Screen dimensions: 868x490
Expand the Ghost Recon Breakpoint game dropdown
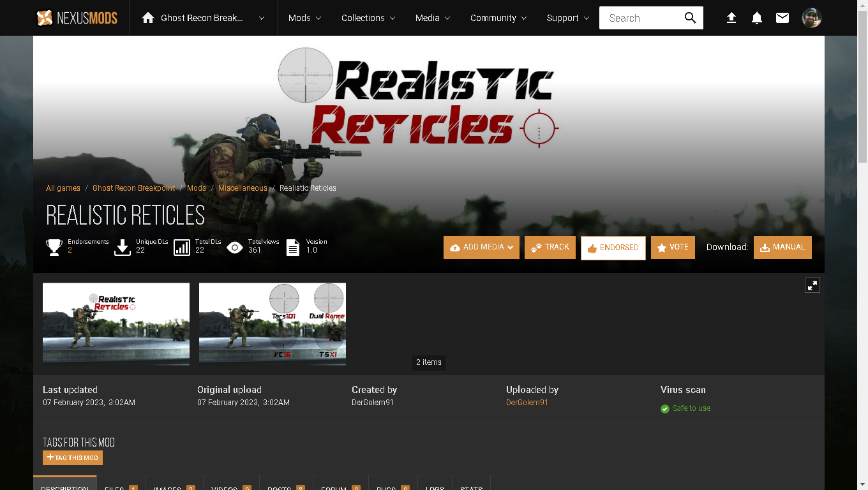pos(262,18)
